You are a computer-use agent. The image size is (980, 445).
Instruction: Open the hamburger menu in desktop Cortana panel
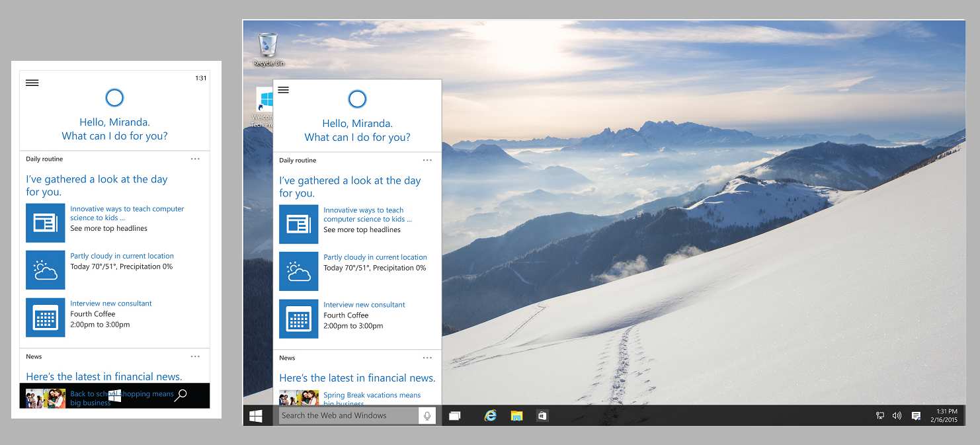(284, 90)
